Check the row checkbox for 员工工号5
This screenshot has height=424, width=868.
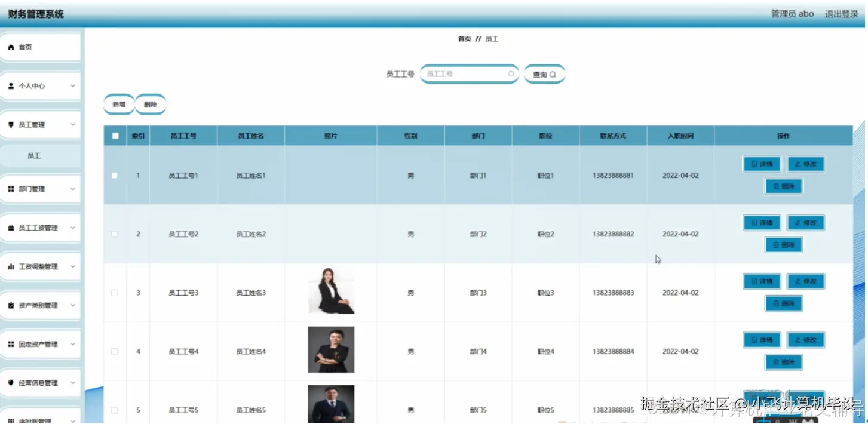[115, 410]
